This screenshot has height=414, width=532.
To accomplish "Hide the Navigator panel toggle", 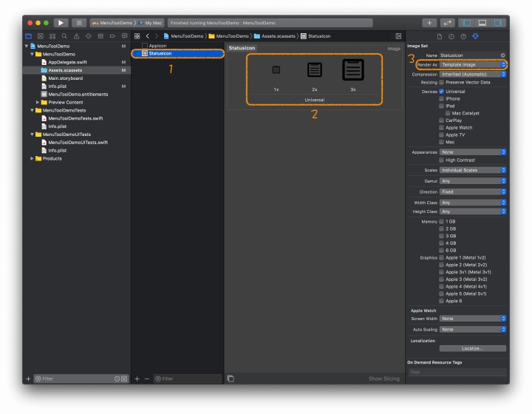I will coord(467,23).
